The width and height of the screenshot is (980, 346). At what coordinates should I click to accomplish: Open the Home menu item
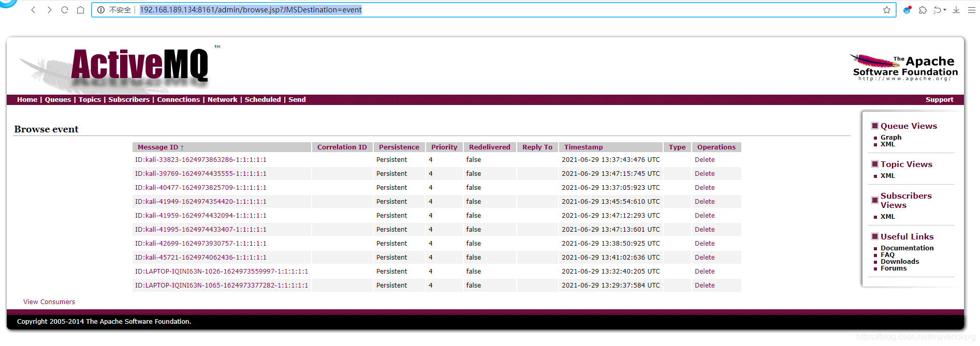click(27, 100)
